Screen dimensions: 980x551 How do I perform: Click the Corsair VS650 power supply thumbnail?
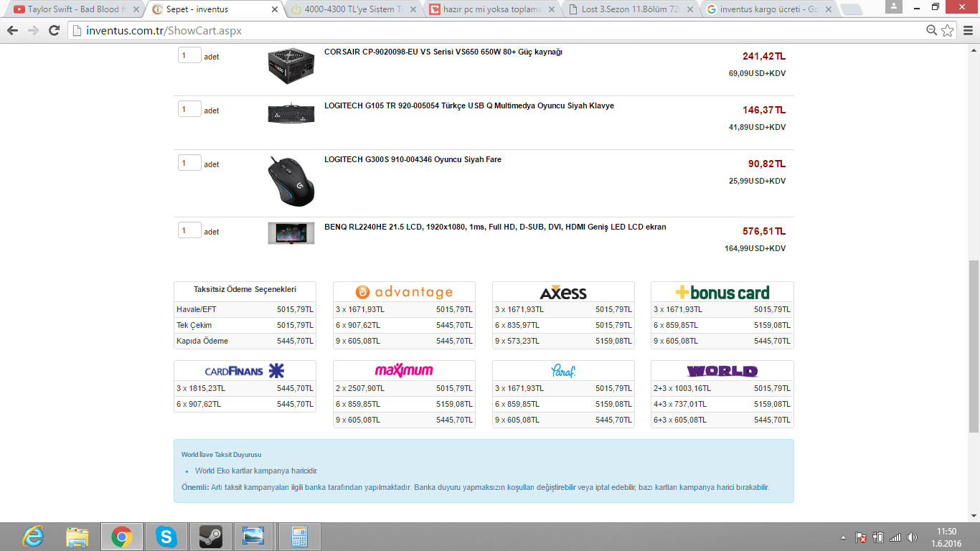tap(291, 66)
